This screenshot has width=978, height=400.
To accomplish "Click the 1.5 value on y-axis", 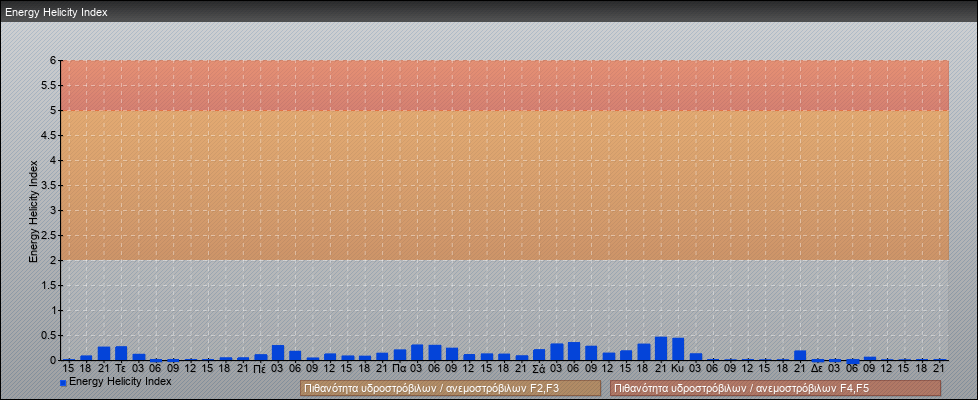I will point(48,285).
